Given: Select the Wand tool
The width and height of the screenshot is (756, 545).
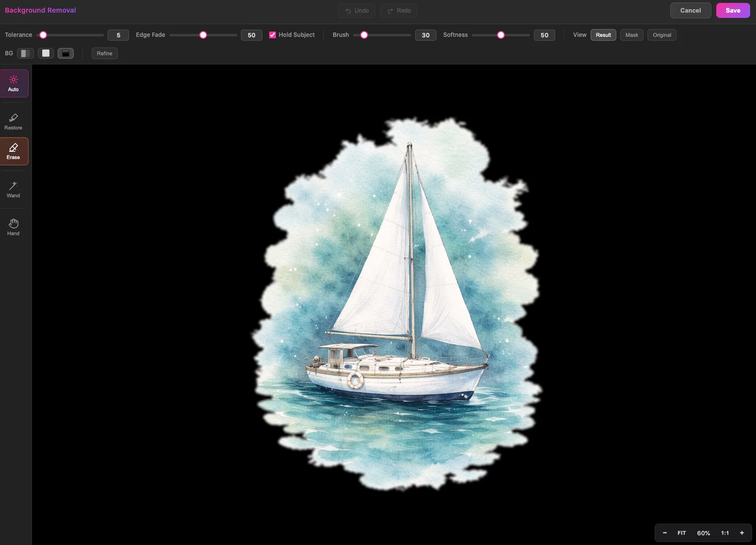Looking at the screenshot, I should point(14,190).
